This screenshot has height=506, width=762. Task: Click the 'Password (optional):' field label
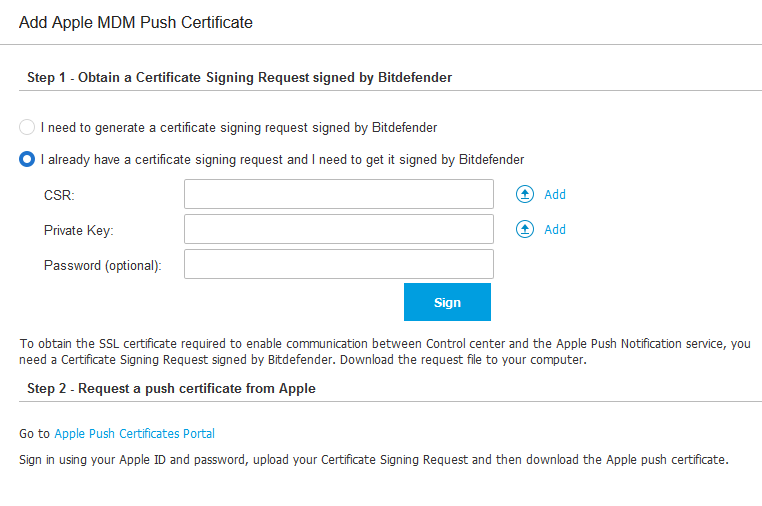point(103,265)
